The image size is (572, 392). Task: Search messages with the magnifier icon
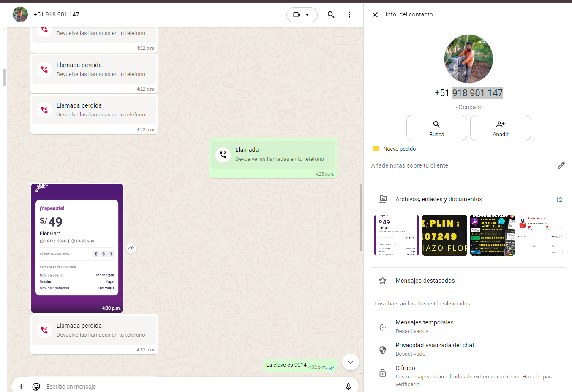(x=331, y=15)
